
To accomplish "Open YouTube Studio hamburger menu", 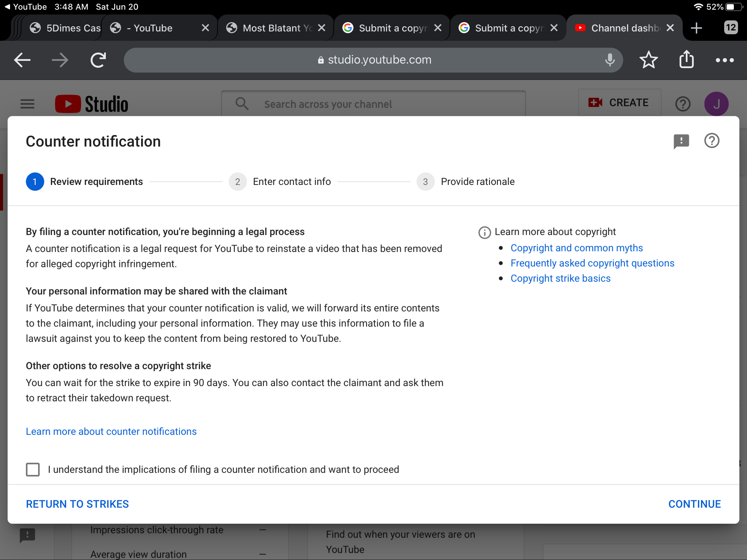I will coord(27,104).
